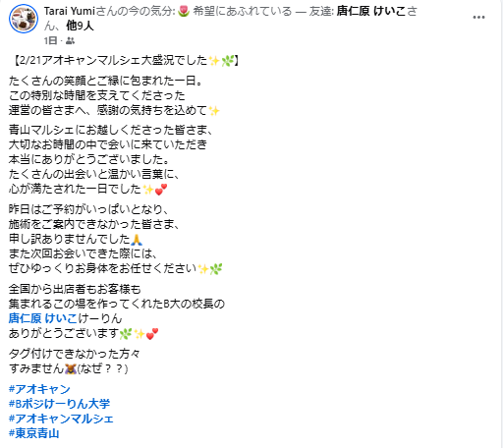Click the sparkles emoji after 込めて
Screen dimensions: 503x448
coord(214,111)
